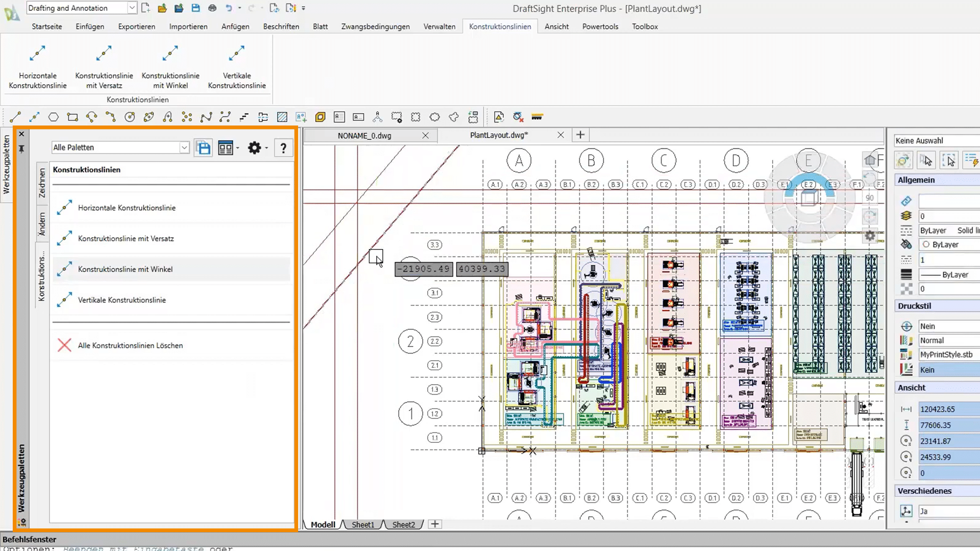Screen dimensions: 980x551
Task: Toggle the pin on the Werkzeugpaletten panel
Action: [x=21, y=149]
